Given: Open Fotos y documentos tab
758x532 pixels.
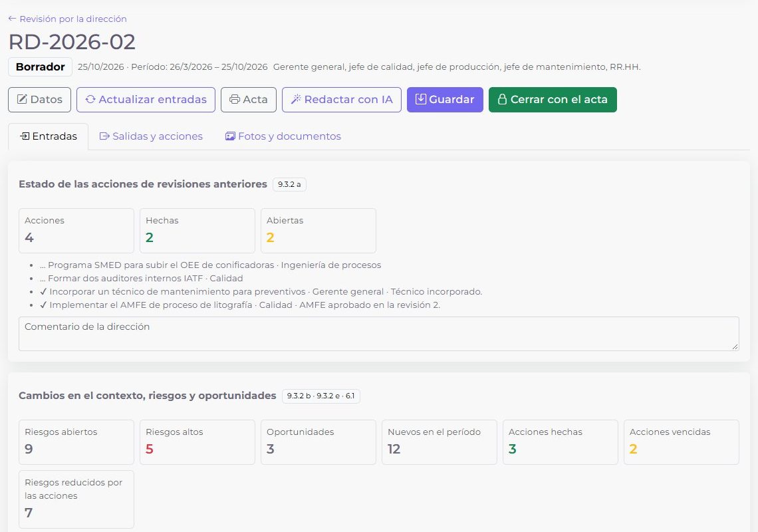Looking at the screenshot, I should coord(283,136).
